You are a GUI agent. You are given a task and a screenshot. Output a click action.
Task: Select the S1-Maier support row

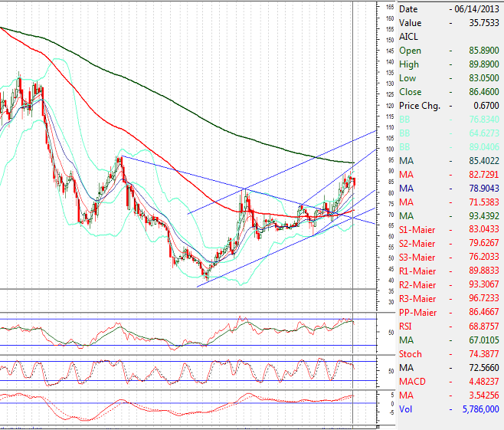449,230
